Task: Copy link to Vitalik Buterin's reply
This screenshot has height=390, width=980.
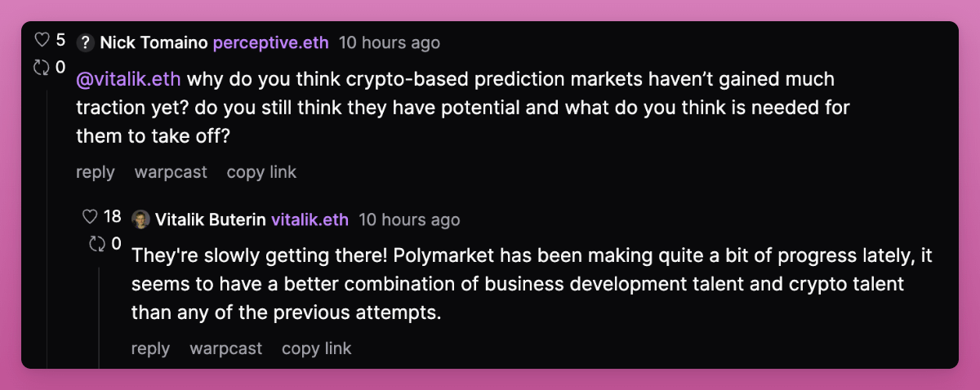Action: click(x=317, y=348)
